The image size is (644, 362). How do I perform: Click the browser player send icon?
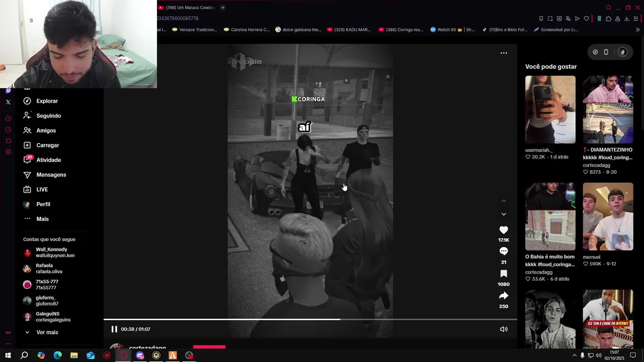pos(577,19)
